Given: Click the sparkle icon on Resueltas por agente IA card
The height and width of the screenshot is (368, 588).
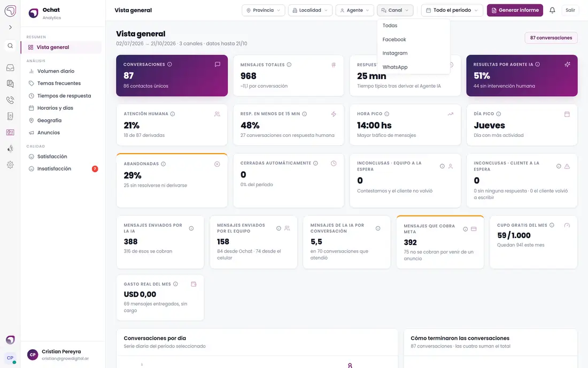Looking at the screenshot, I should coord(567,65).
